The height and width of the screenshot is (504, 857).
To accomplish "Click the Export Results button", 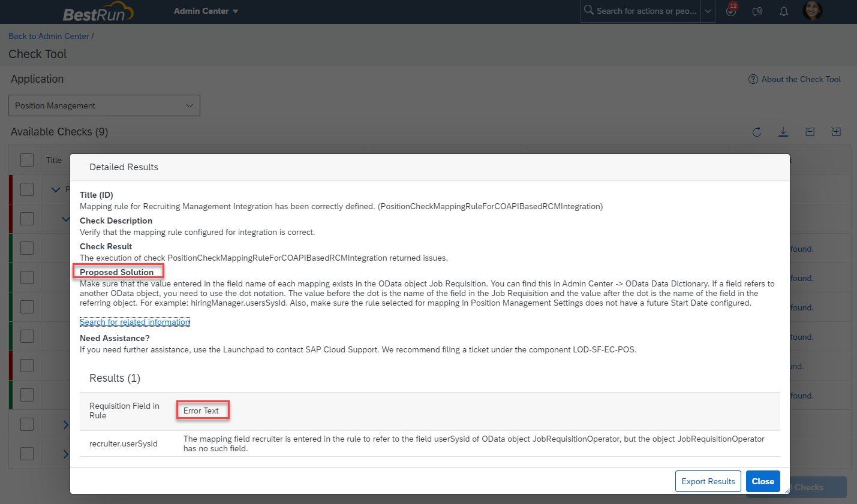I will coord(708,481).
